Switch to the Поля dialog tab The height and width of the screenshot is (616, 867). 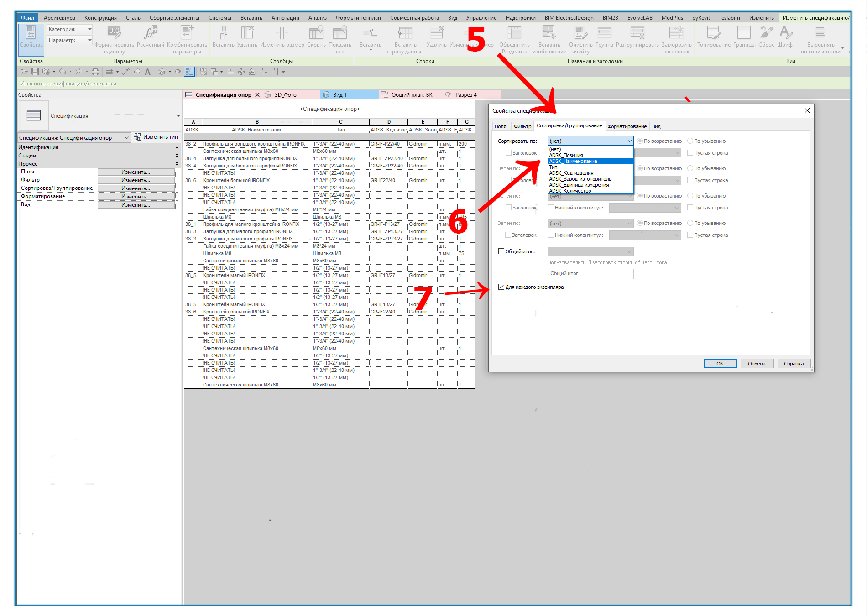tap(501, 126)
